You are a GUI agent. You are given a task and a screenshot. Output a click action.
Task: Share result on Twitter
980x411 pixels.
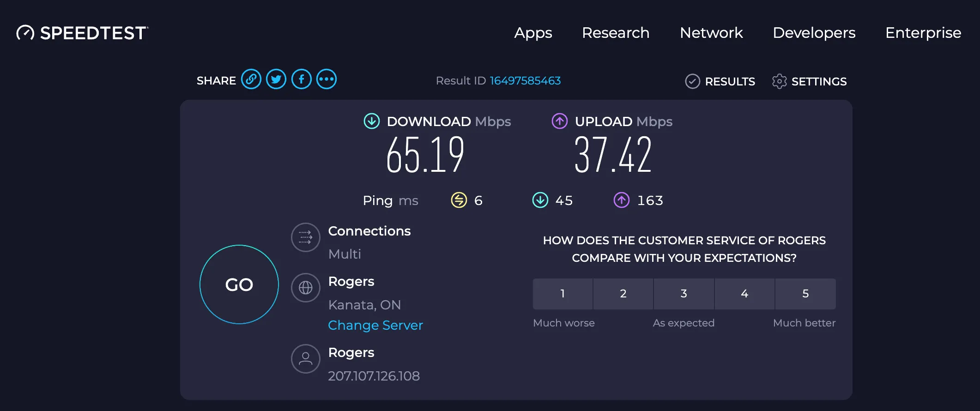276,79
